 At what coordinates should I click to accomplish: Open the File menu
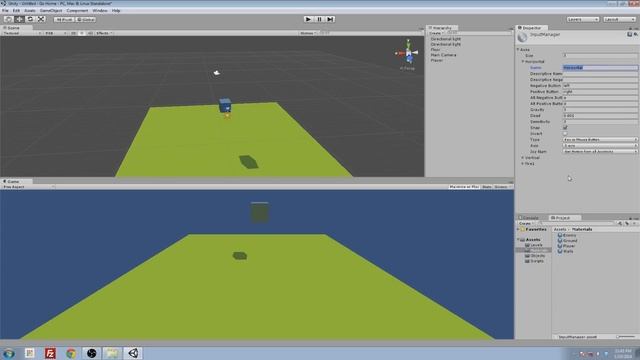point(5,11)
